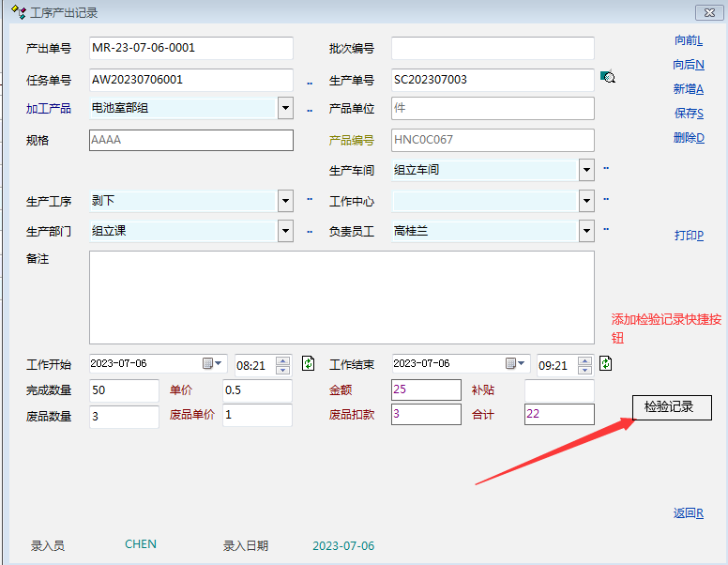The width and height of the screenshot is (728, 565).
Task: Click the dotted lookup button beside 任务单号
Action: (310, 84)
